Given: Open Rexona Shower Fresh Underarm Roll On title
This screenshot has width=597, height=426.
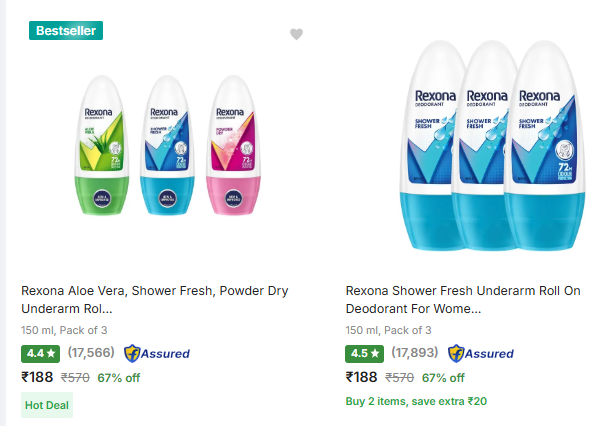Looking at the screenshot, I should pos(463,300).
